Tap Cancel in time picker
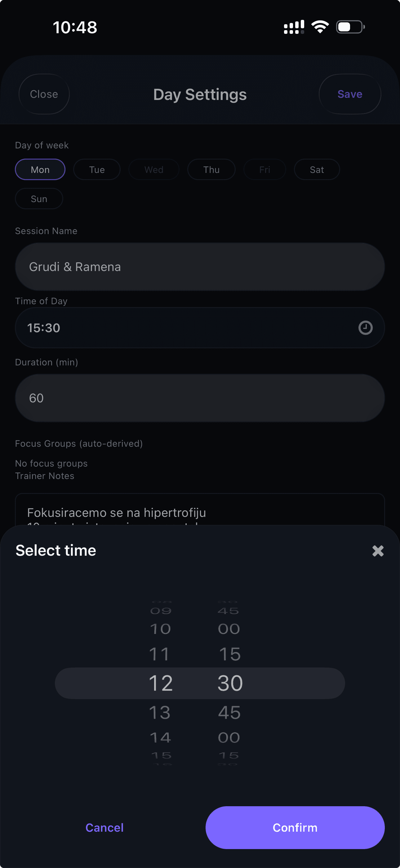Viewport: 400px width, 868px height. [104, 828]
